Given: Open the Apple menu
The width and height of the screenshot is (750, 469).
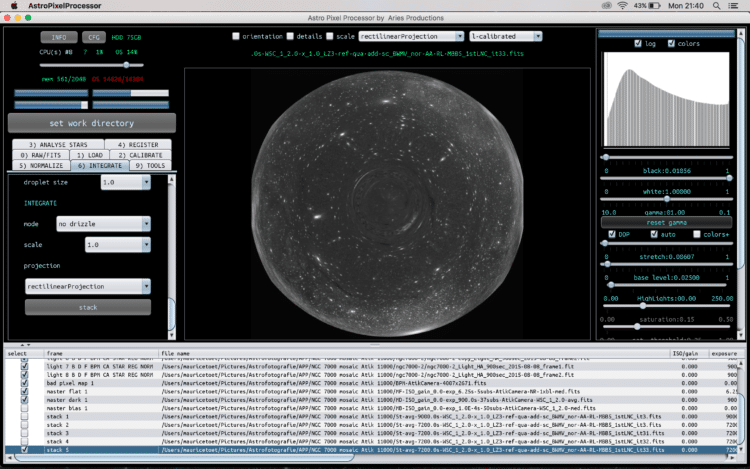Looking at the screenshot, I should point(14,6).
